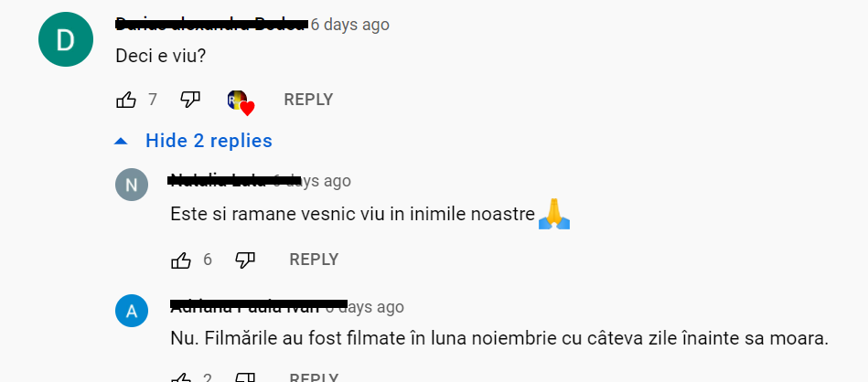Collapse replies with Hide 2 replies
868x382 pixels.
[x=209, y=141]
